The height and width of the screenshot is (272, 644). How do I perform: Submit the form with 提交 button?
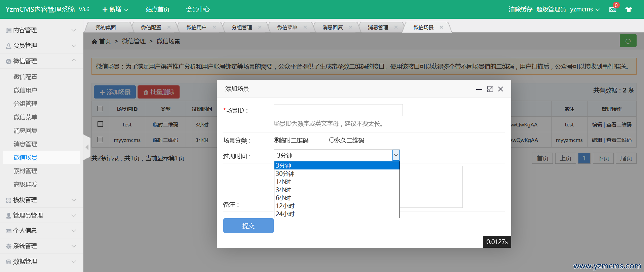(x=248, y=226)
